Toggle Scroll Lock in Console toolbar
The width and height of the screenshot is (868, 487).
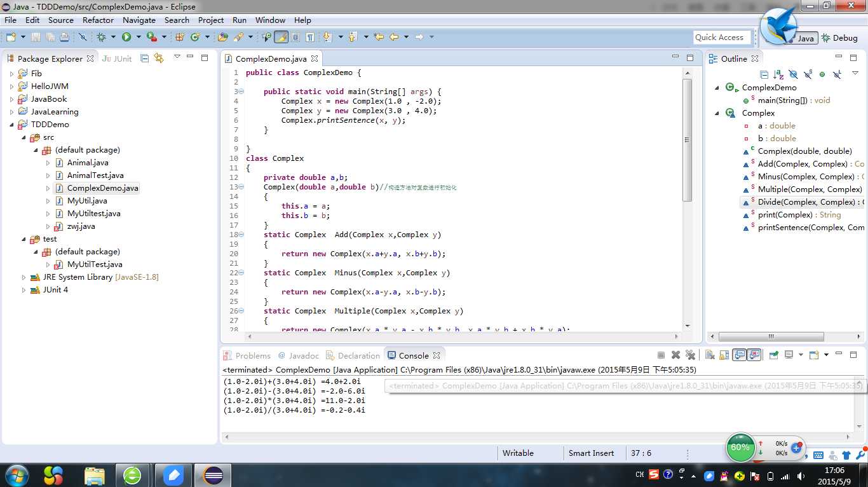tap(724, 355)
